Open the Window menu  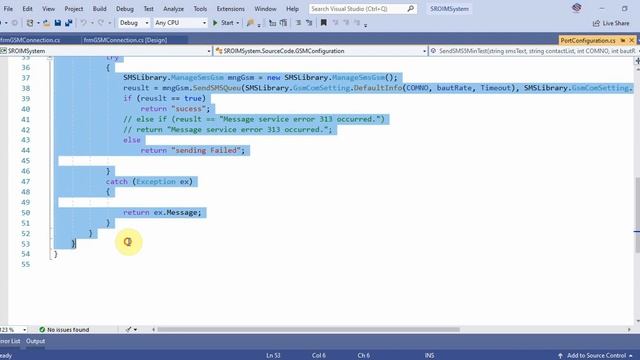click(x=265, y=9)
